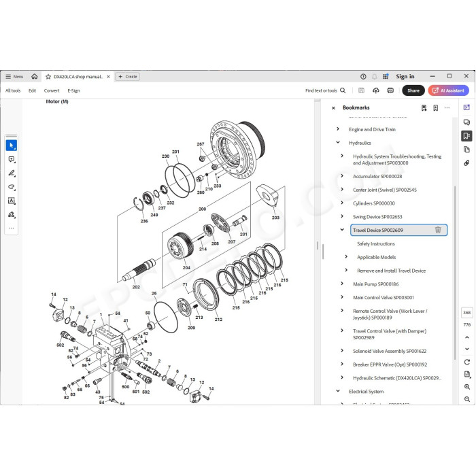476x476 pixels.
Task: Open the E-Sign menu
Action: 73,90
